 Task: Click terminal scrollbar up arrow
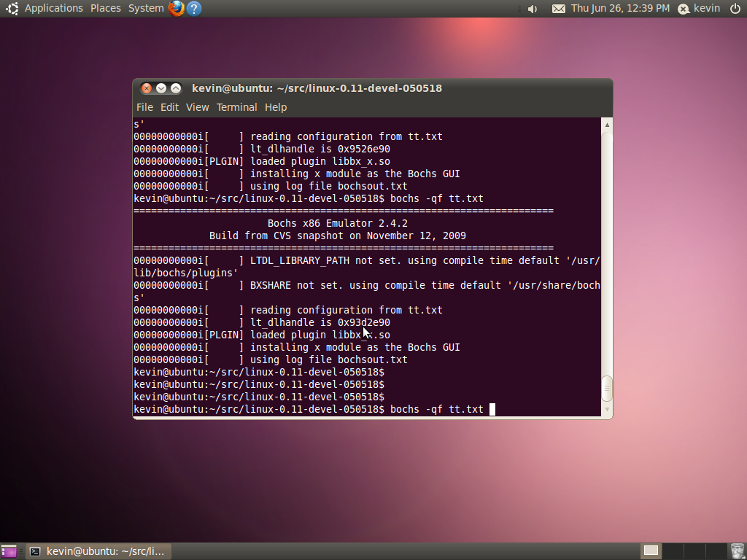coord(607,125)
